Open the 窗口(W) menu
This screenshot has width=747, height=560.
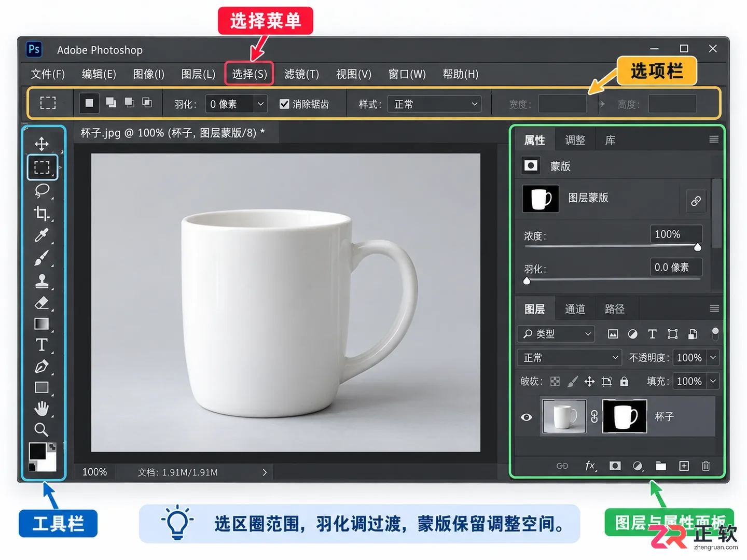[x=407, y=74]
